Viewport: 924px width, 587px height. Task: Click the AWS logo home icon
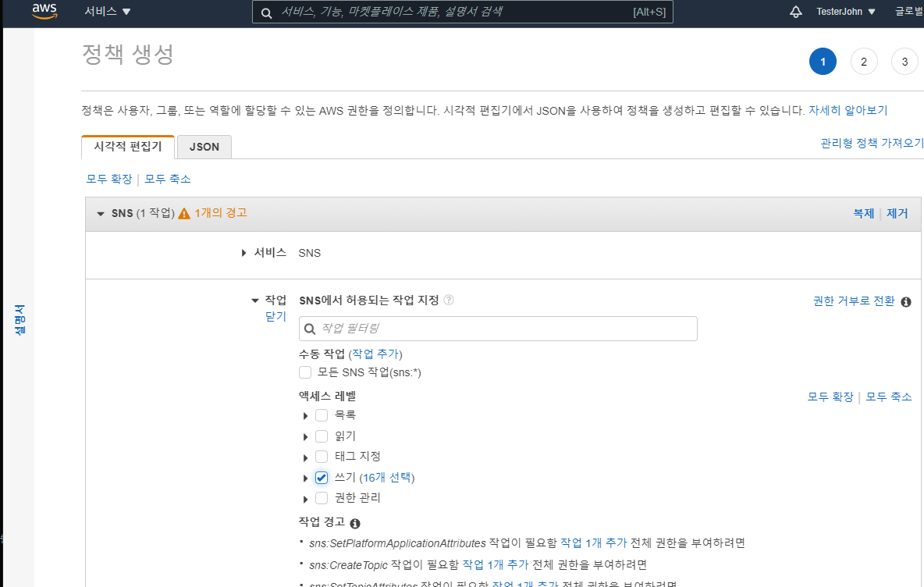pos(44,11)
